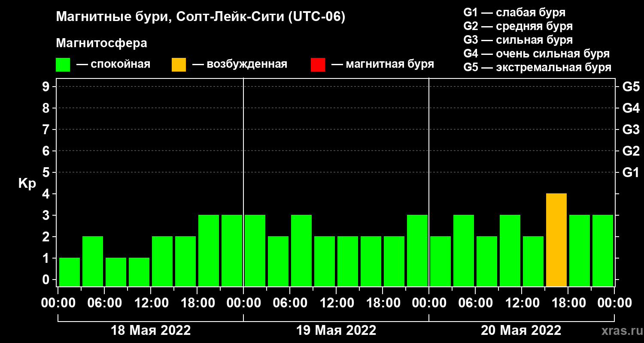This screenshot has width=644, height=343.
Task: Click the "Магнитосфера" heading
Action: 101,43
